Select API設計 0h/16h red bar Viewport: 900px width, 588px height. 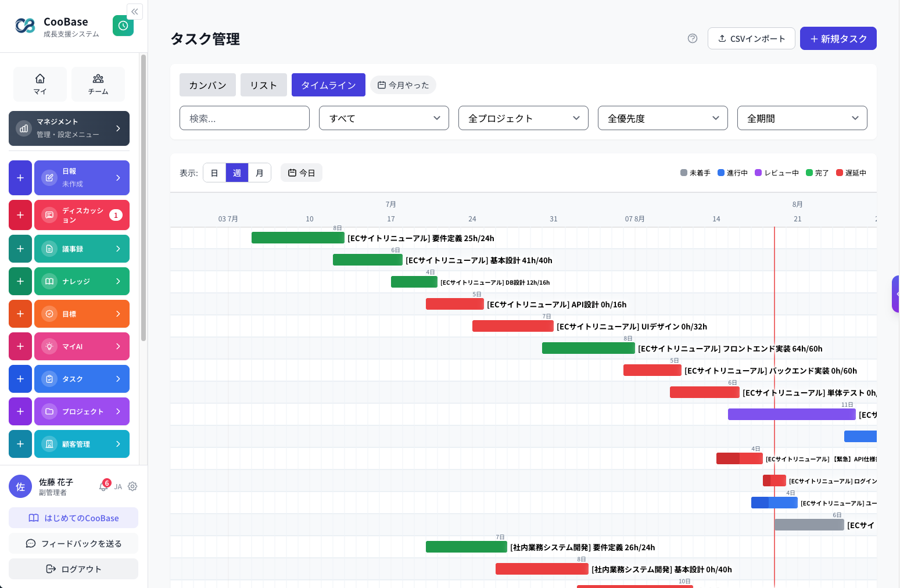click(455, 304)
